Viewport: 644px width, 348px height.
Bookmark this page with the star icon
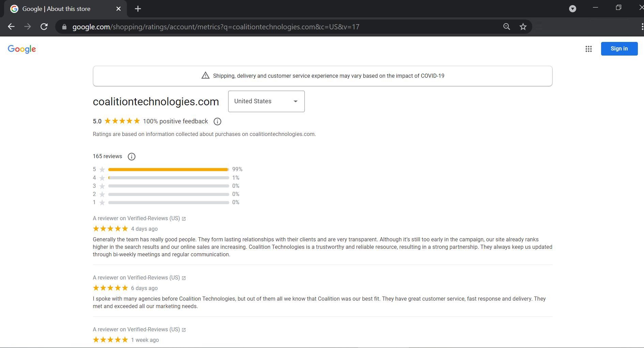click(523, 27)
